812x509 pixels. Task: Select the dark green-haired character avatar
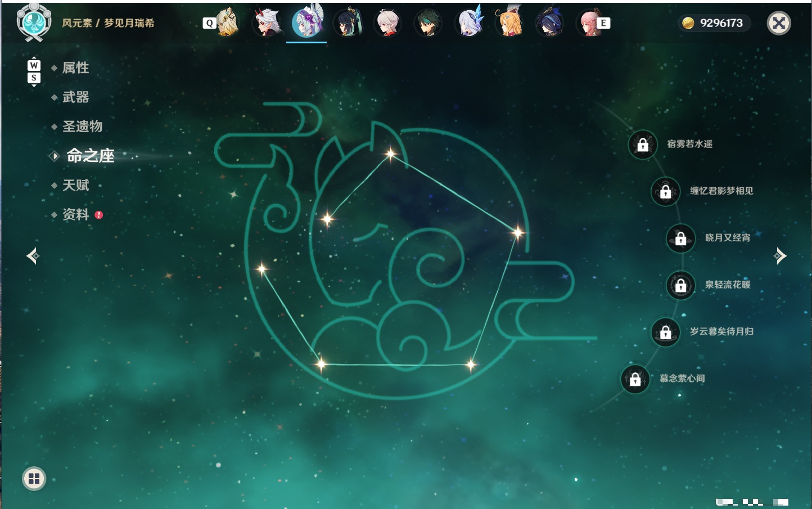pos(428,22)
